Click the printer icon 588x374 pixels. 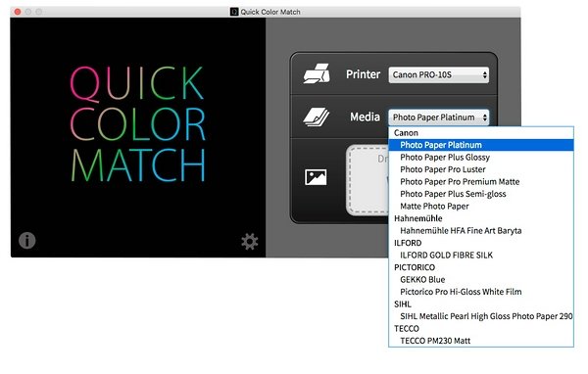tap(317, 73)
